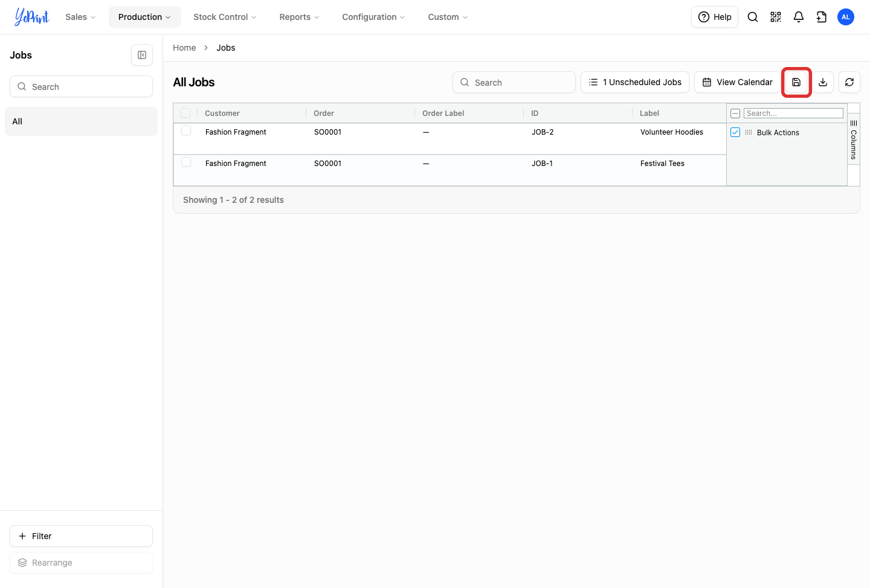The image size is (870, 588).
Task: Download the jobs export
Action: [823, 82]
